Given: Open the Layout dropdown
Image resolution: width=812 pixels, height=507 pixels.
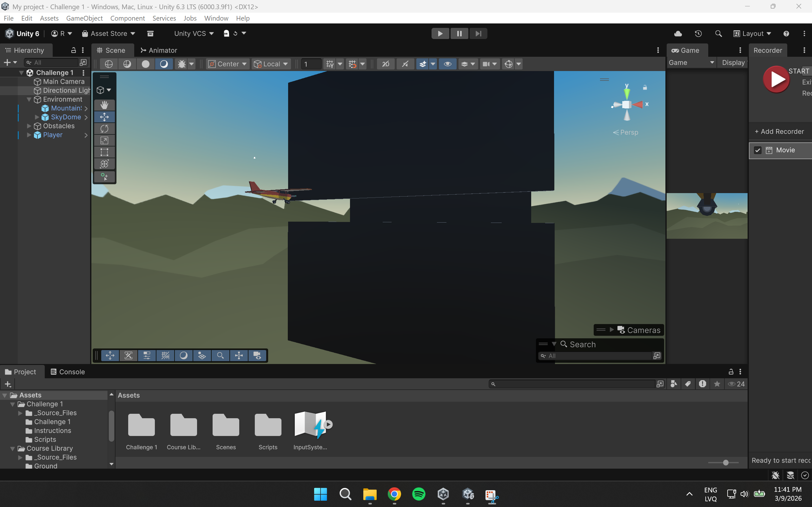Looking at the screenshot, I should (x=752, y=34).
